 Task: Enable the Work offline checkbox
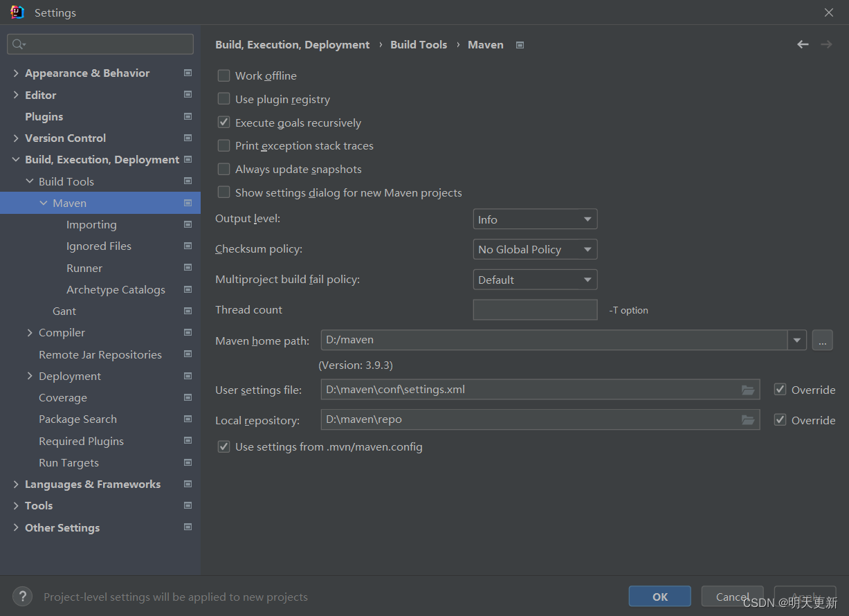tap(223, 75)
